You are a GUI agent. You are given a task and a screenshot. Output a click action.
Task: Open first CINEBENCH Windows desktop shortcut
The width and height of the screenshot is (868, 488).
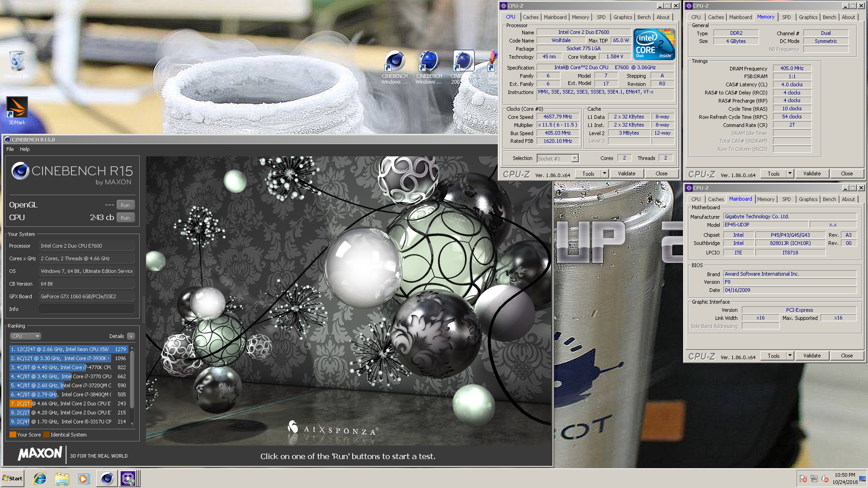click(394, 67)
